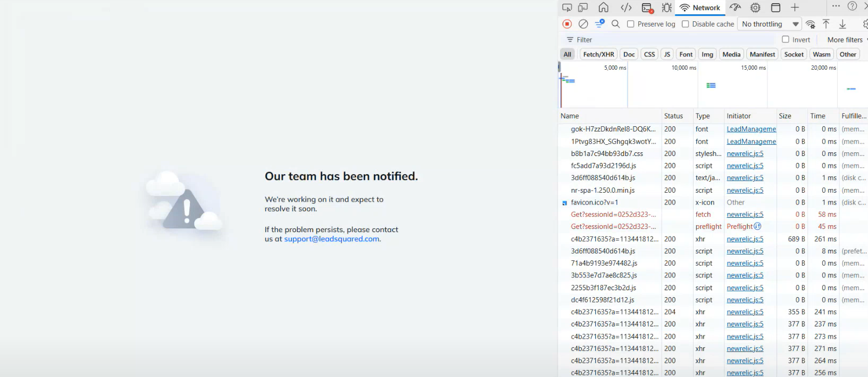The image size is (868, 377).
Task: Export HAR file down-arrow icon
Action: (x=842, y=24)
